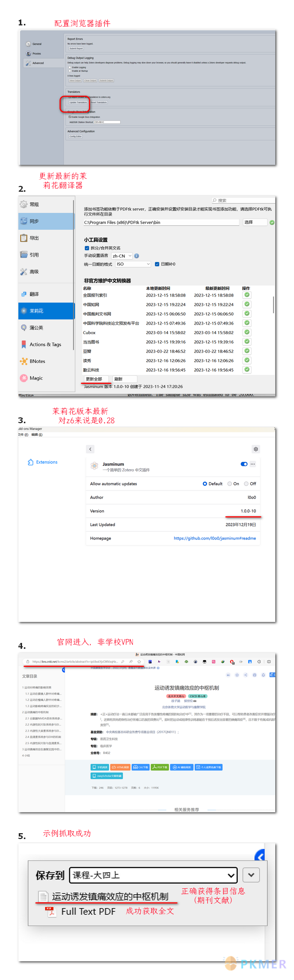Click Submit Report button under Report Errors

coord(76,48)
